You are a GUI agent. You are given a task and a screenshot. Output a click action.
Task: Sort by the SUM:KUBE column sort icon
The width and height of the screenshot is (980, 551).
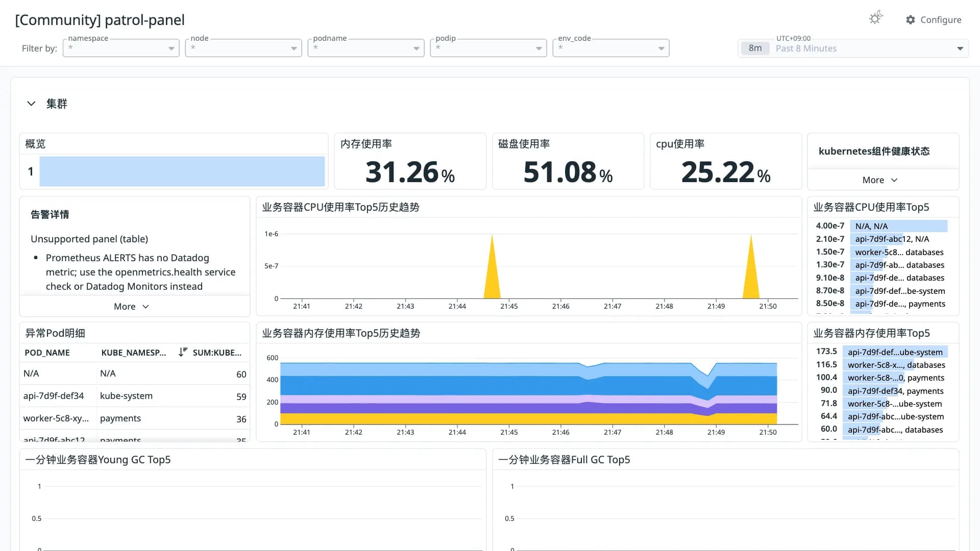coord(183,352)
